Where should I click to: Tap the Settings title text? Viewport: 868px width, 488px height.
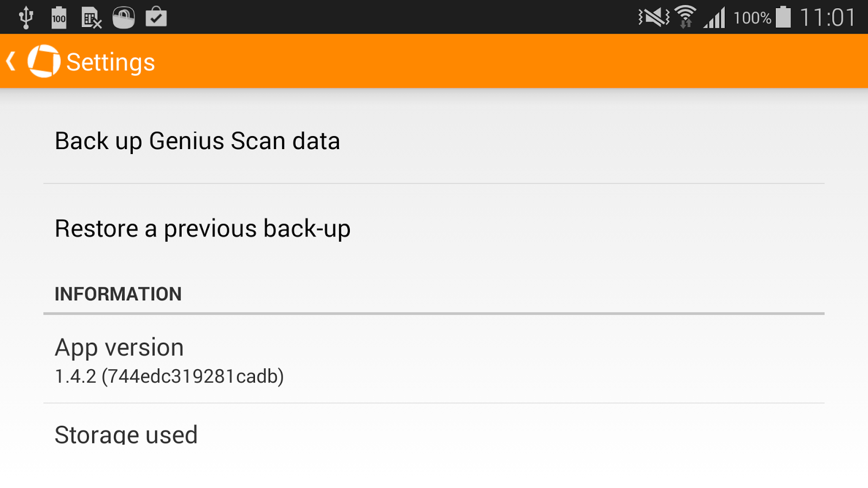[111, 62]
